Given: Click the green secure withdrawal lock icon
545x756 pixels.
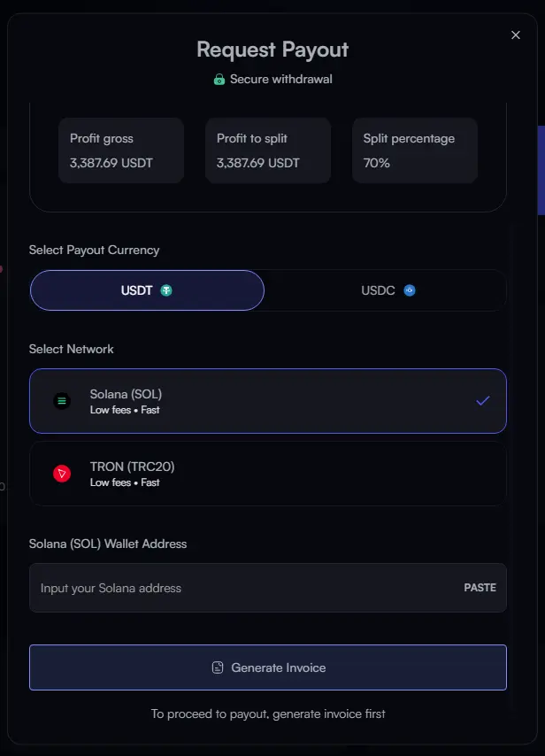Looking at the screenshot, I should coord(219,80).
